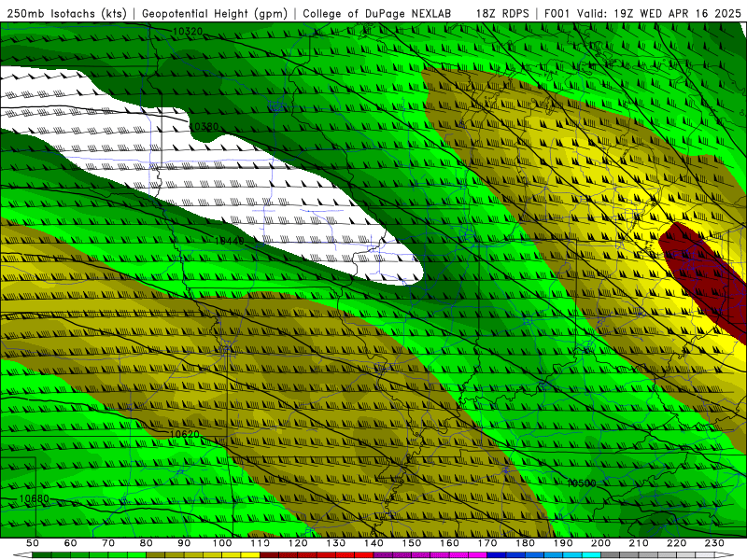This screenshot has width=747, height=560.
Task: Click the color scale label 70
Action: pos(108,543)
